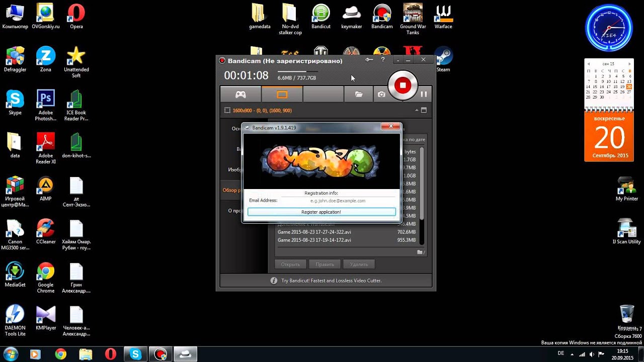The height and width of the screenshot is (362, 644).
Task: Click the Try Bandicut! promo link
Action: click(331, 281)
